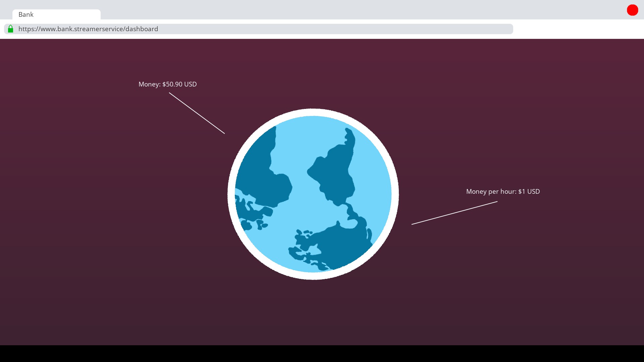Click the green padlock security icon

coord(10,29)
